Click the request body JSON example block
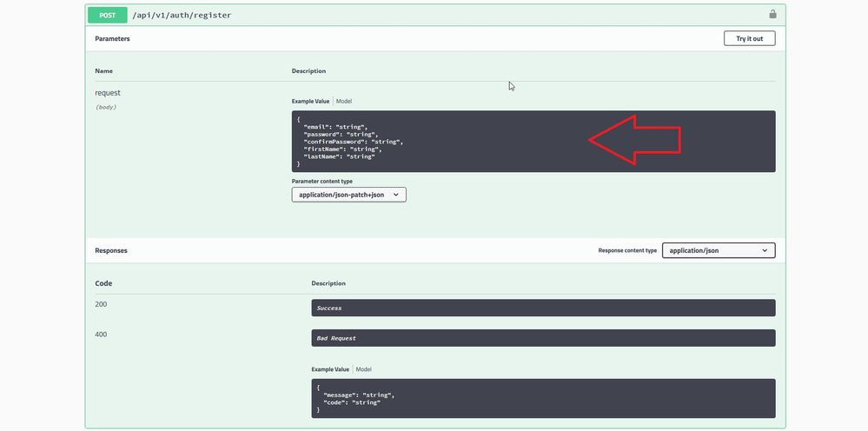This screenshot has width=868, height=431. click(x=533, y=141)
